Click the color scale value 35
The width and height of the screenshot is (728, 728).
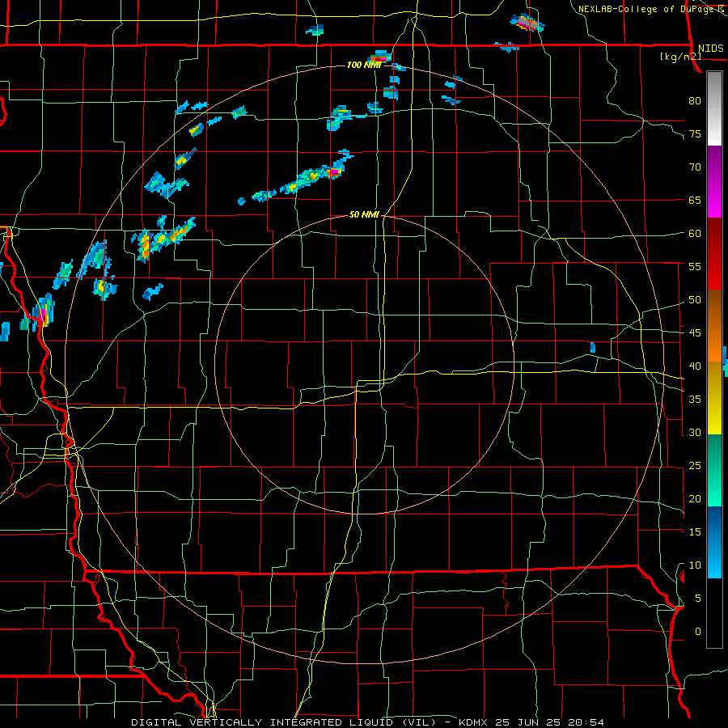pyautogui.click(x=695, y=400)
